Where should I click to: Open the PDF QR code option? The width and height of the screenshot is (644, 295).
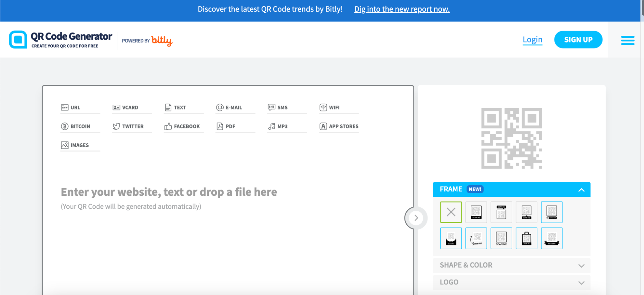[235, 126]
